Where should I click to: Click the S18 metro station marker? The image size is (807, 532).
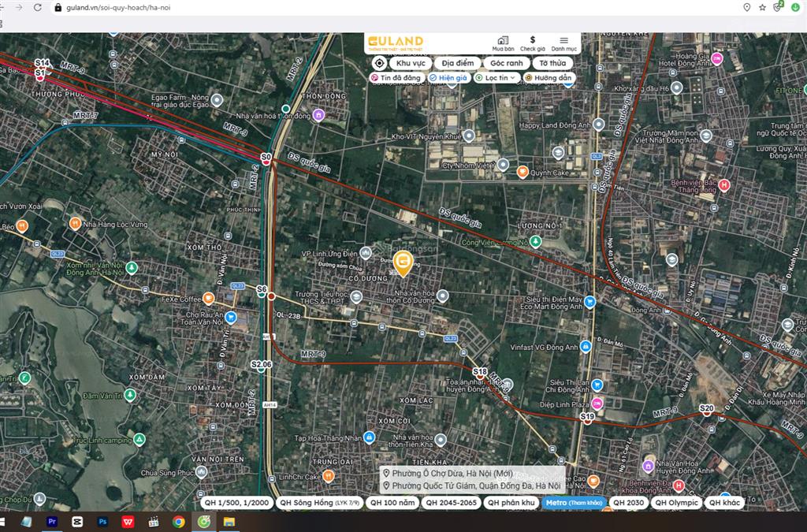[480, 373]
